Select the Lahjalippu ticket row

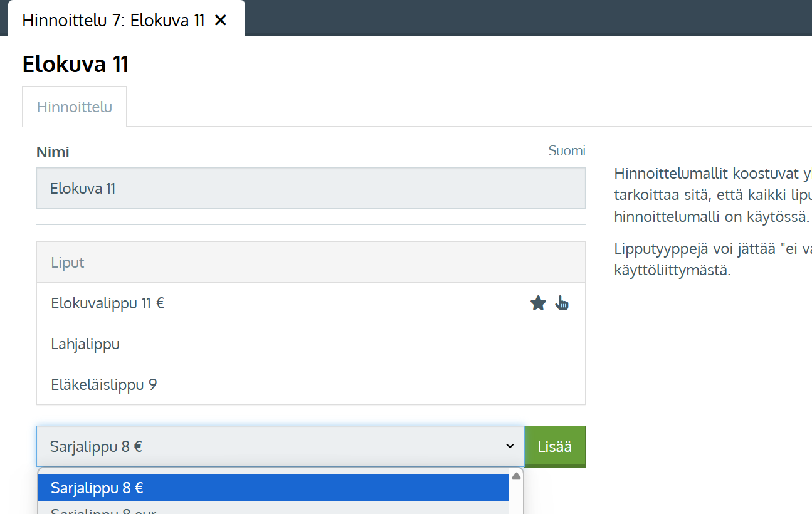(x=311, y=344)
